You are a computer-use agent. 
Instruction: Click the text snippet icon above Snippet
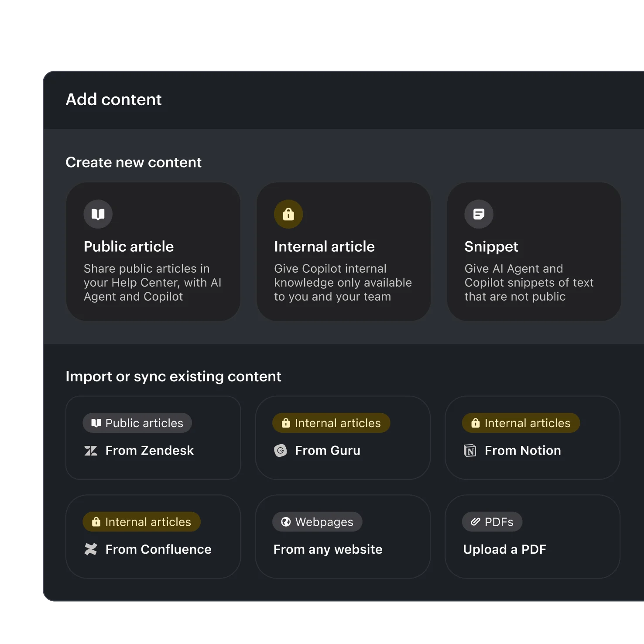[x=479, y=214]
